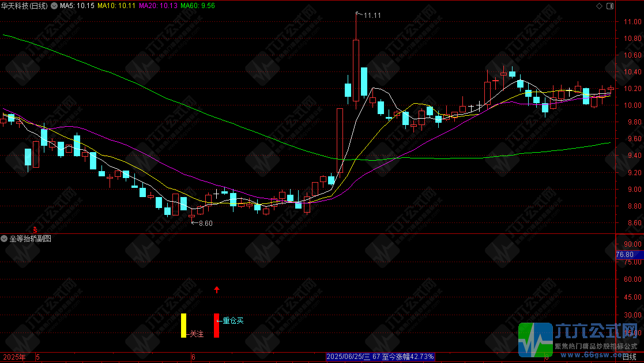Click the 10.00 price axis label
This screenshot has height=363, width=644.
[x=632, y=105]
